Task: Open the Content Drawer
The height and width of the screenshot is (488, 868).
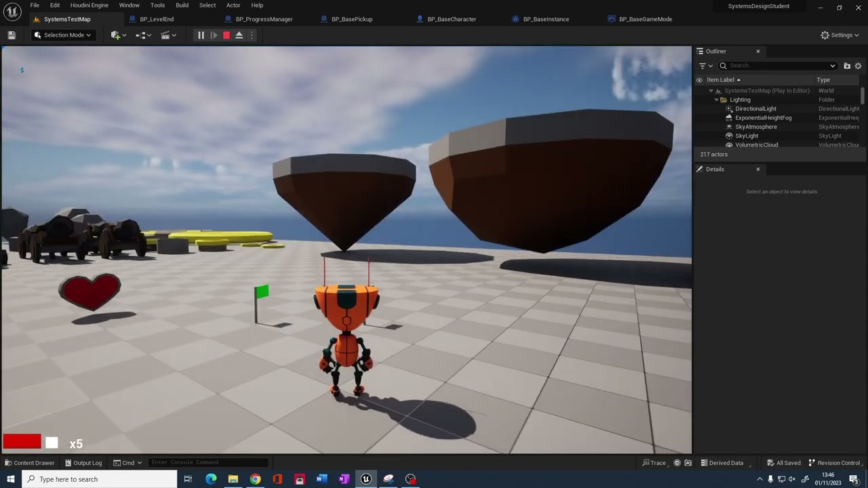Action: point(30,463)
